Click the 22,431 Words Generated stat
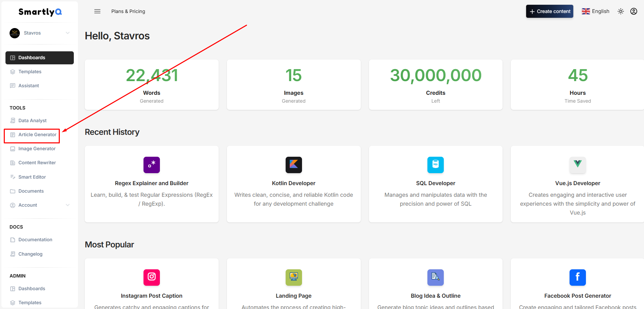This screenshot has height=309, width=644. click(x=152, y=85)
